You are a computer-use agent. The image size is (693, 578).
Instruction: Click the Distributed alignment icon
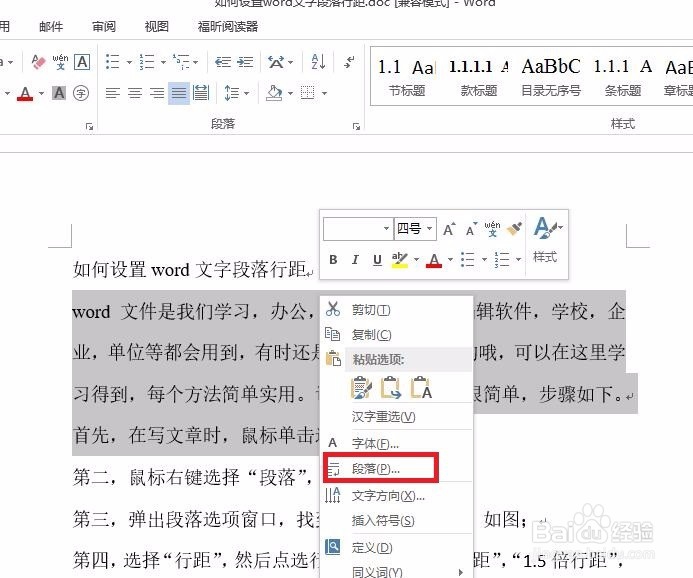pyautogui.click(x=201, y=93)
